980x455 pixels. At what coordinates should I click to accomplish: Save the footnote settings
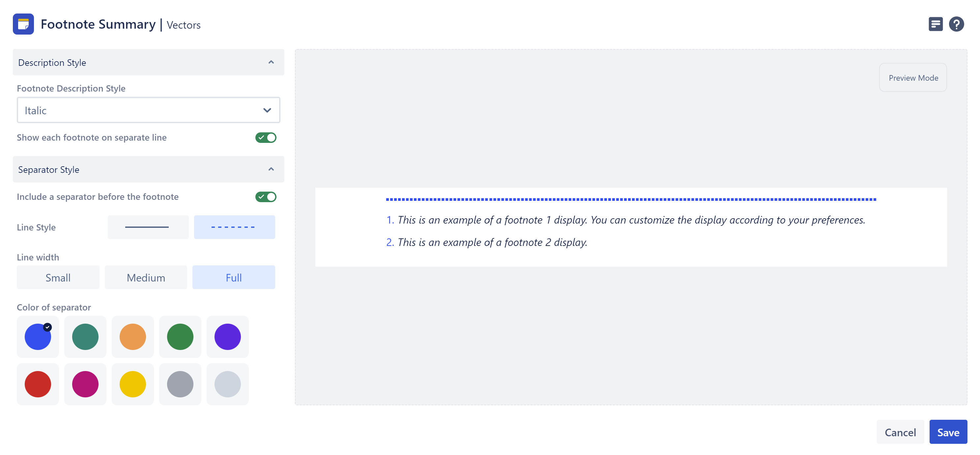pos(948,432)
